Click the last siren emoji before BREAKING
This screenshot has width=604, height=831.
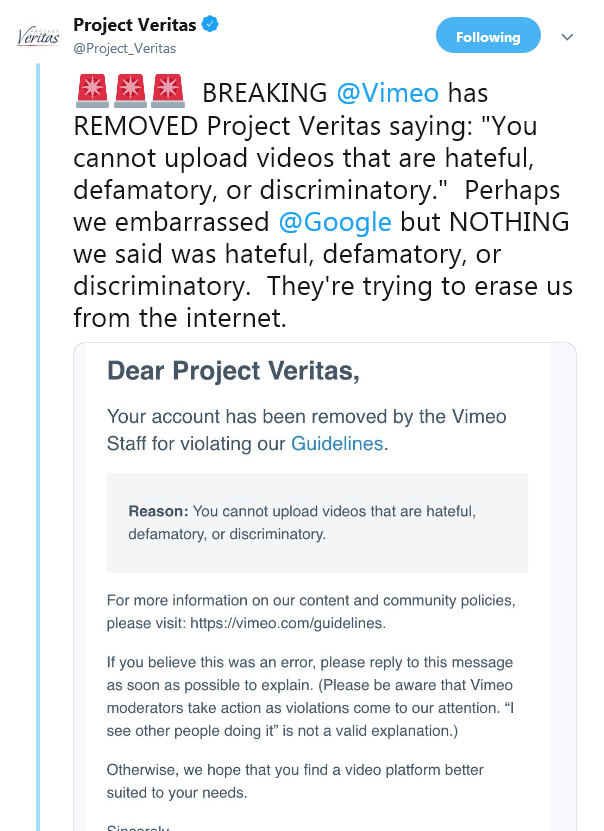click(168, 92)
